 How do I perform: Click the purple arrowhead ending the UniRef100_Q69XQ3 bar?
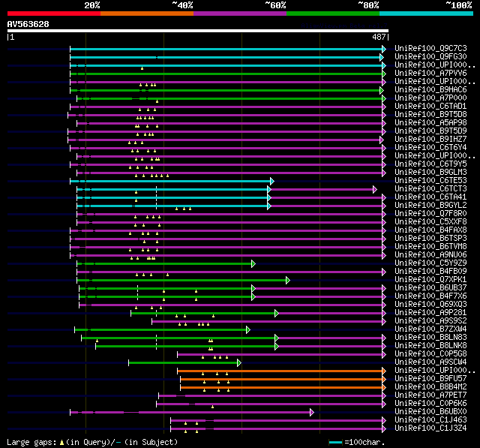(x=384, y=305)
